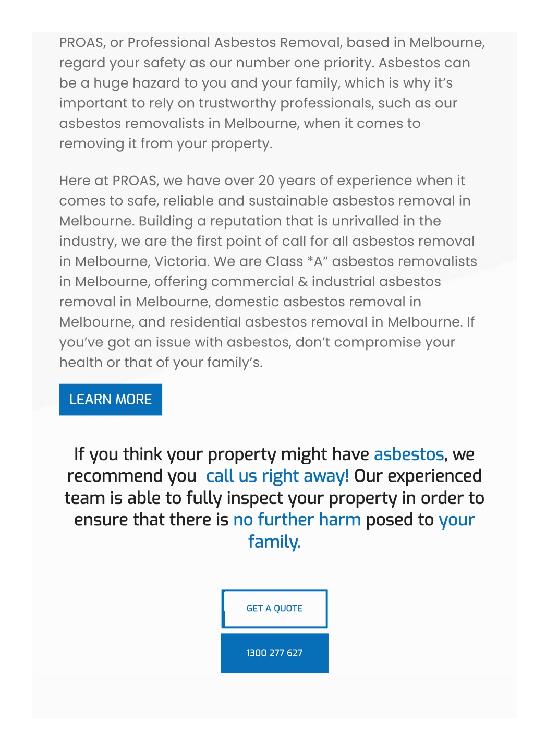The width and height of the screenshot is (534, 756).
Task: Follow the blue 'asbestos' link
Action: pyautogui.click(x=409, y=454)
